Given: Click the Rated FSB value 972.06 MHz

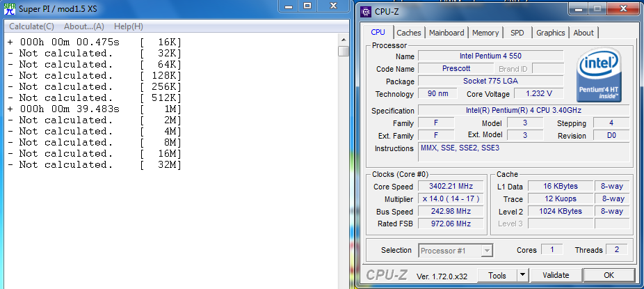Looking at the screenshot, I should pyautogui.click(x=451, y=224).
